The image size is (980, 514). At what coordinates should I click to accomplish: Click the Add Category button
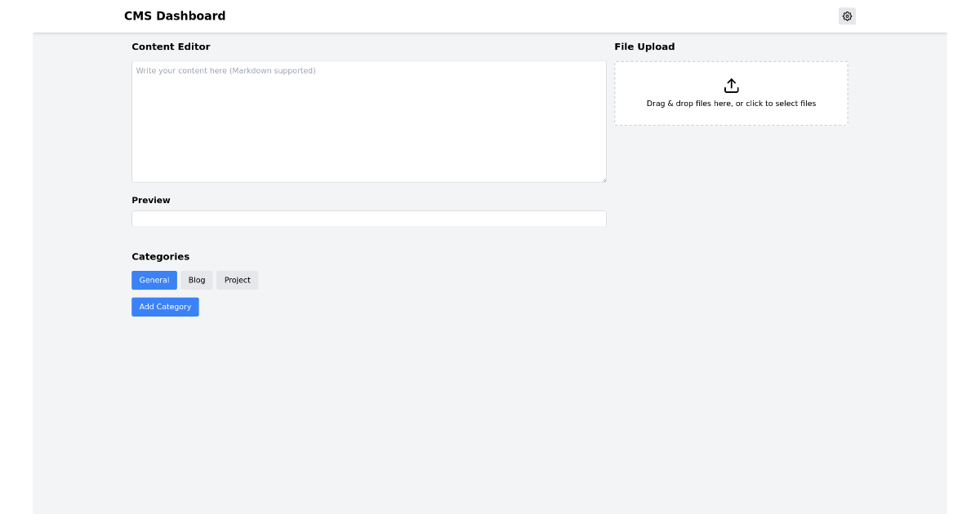(x=165, y=306)
